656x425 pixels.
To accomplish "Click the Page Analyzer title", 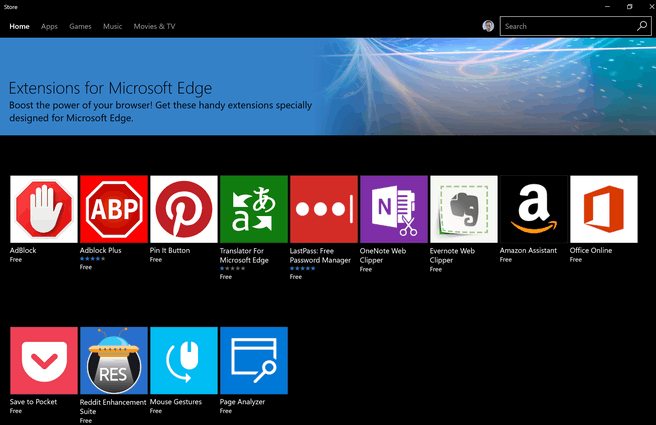I will point(242,402).
